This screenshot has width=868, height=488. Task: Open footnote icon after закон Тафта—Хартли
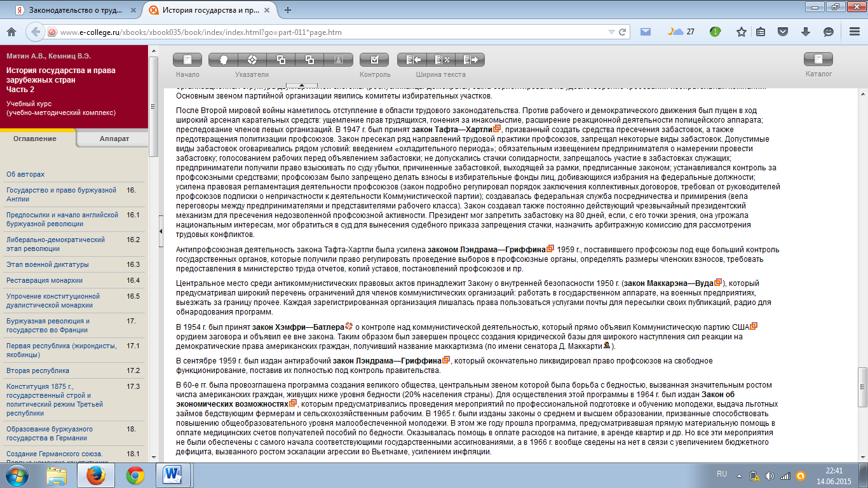pos(497,129)
